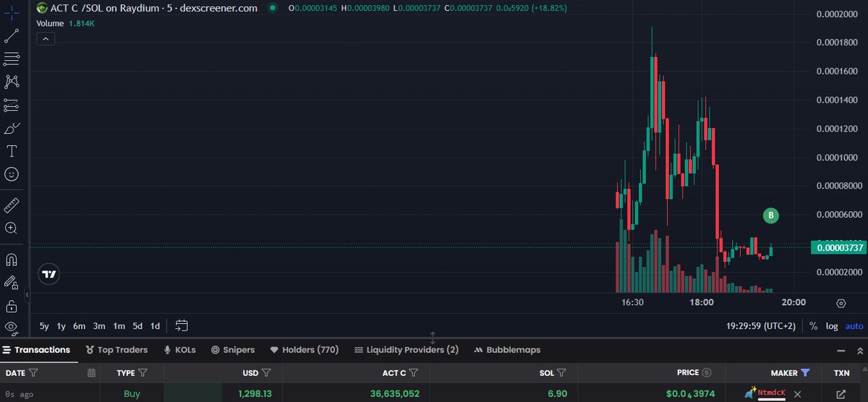The image size is (868, 402).
Task: Remove the NtmdcK maker filter X
Action: coord(797,394)
